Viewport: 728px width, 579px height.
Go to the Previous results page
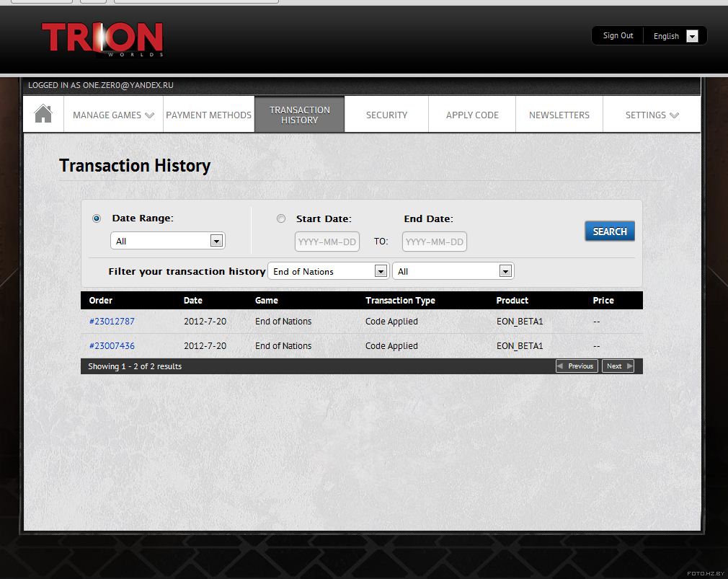(577, 366)
